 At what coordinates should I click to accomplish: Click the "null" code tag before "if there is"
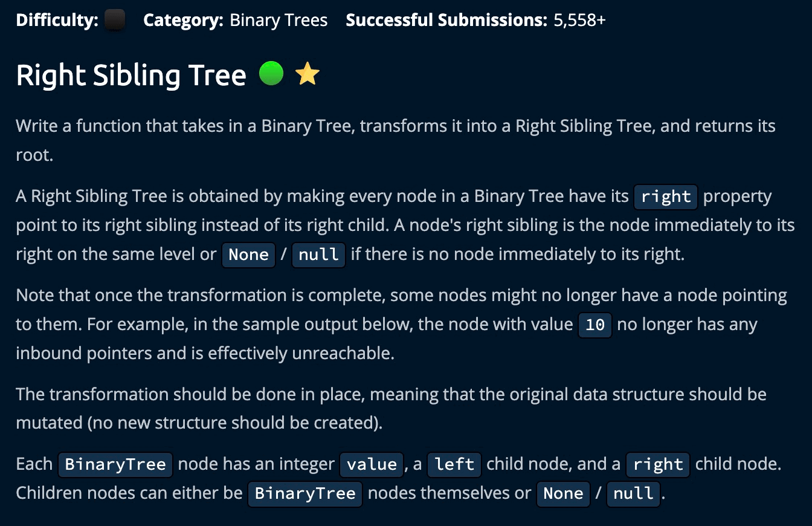point(319,255)
